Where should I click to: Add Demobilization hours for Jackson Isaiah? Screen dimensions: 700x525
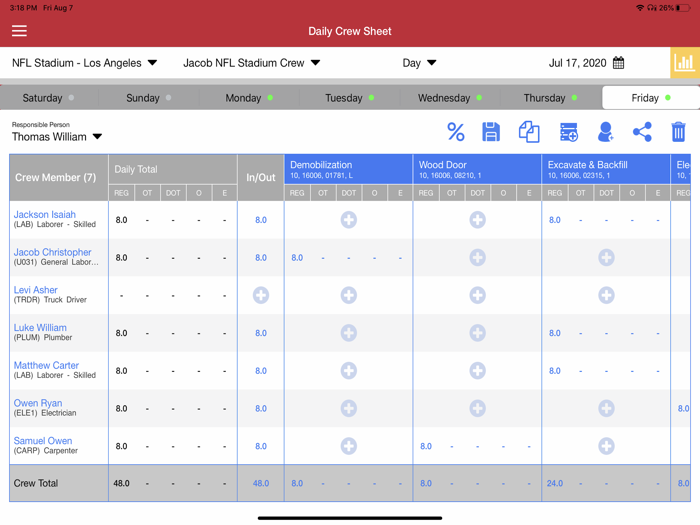click(x=348, y=219)
